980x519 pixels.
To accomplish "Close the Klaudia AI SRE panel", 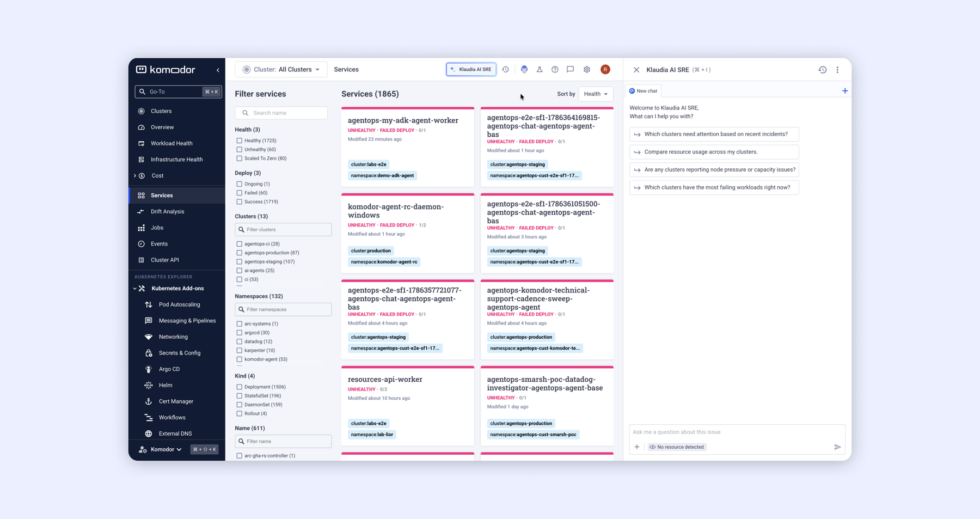I will (x=636, y=70).
